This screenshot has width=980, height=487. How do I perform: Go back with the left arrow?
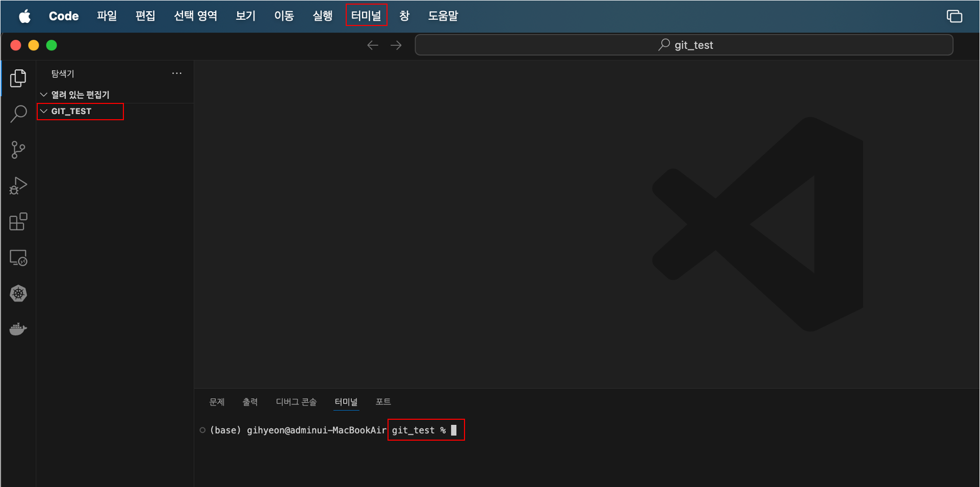[x=373, y=45]
